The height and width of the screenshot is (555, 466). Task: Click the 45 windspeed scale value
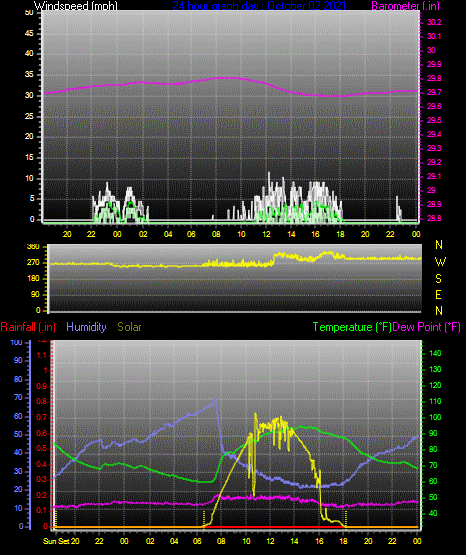tap(29, 33)
